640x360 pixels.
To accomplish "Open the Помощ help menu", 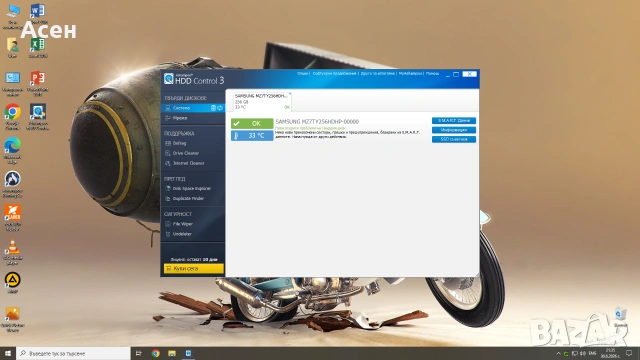I will [432, 73].
